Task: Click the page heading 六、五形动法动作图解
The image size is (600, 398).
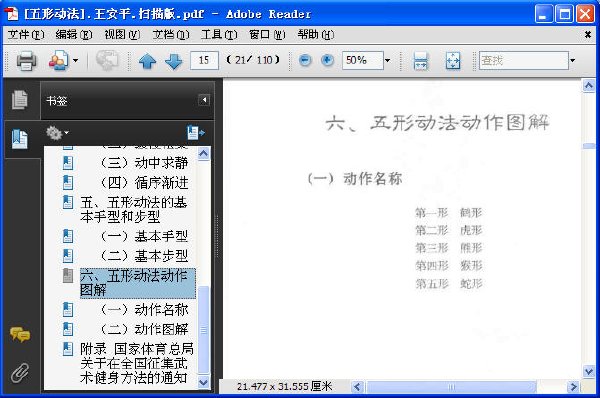Action: pyautogui.click(x=438, y=123)
